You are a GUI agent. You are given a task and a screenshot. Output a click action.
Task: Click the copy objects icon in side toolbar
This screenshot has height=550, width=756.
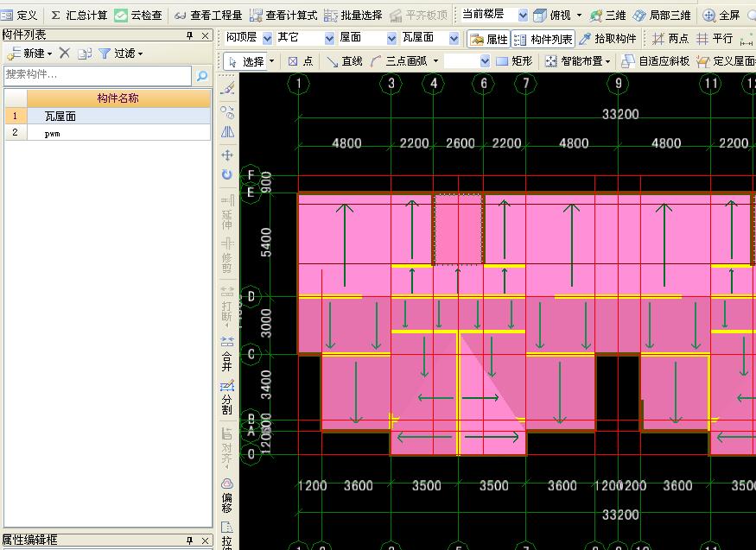pyautogui.click(x=227, y=112)
